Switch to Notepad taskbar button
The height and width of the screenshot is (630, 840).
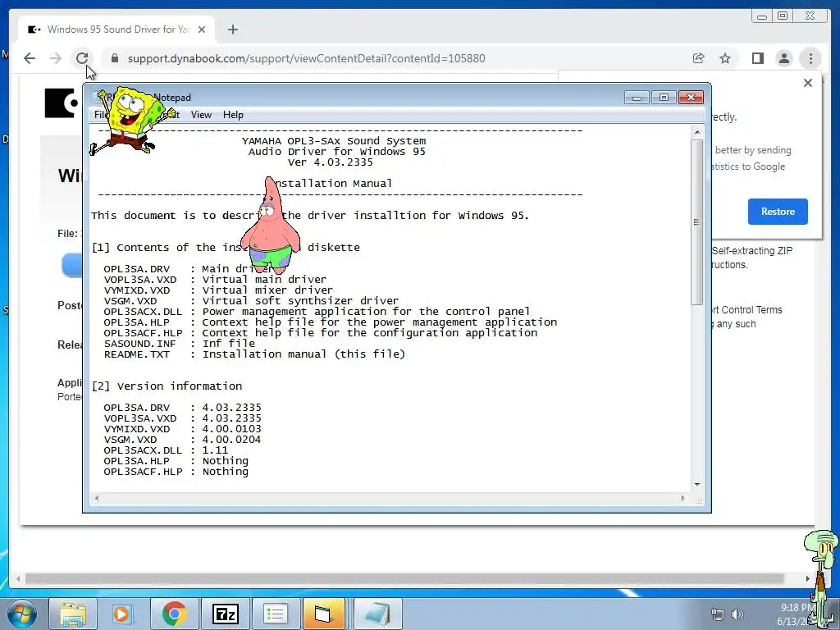(x=377, y=614)
